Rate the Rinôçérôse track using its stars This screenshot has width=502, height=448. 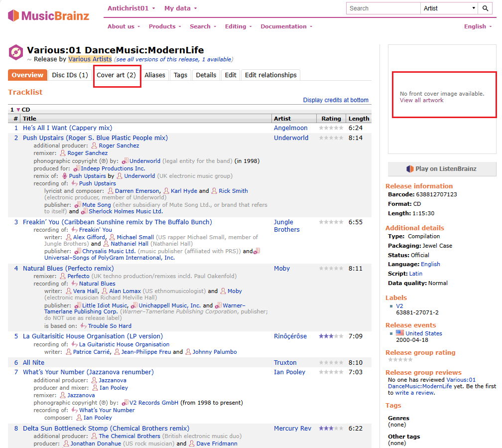coord(331,336)
